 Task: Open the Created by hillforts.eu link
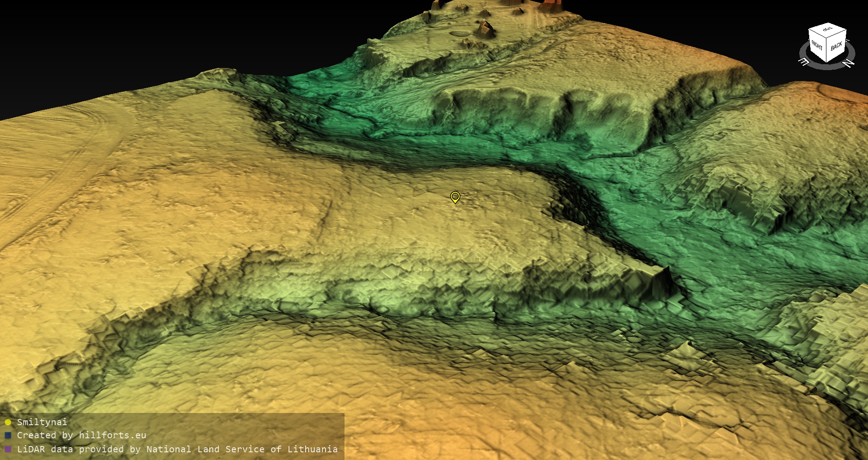pos(81,435)
